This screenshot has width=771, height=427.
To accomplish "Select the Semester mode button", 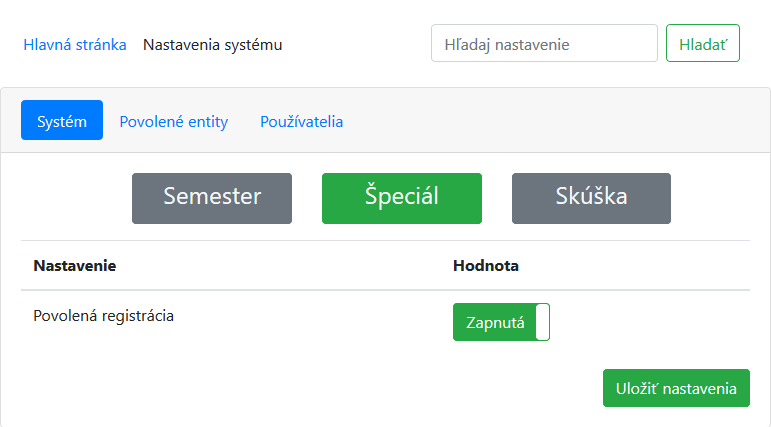I will 212,198.
